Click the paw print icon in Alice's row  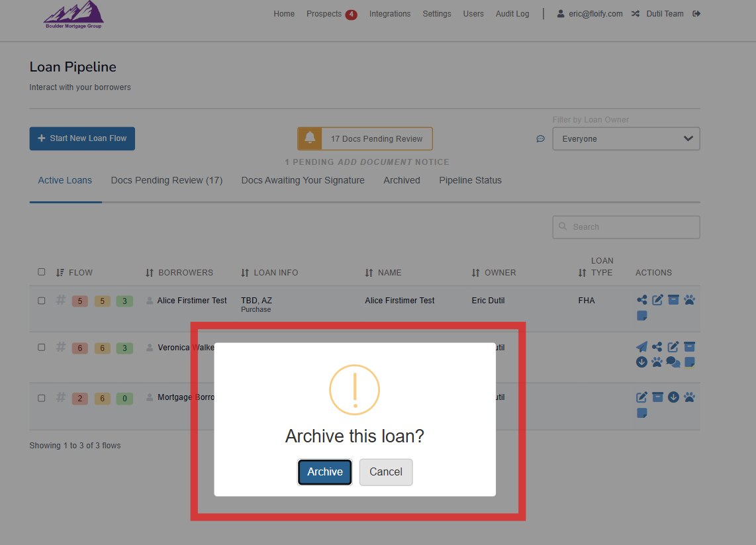point(689,300)
